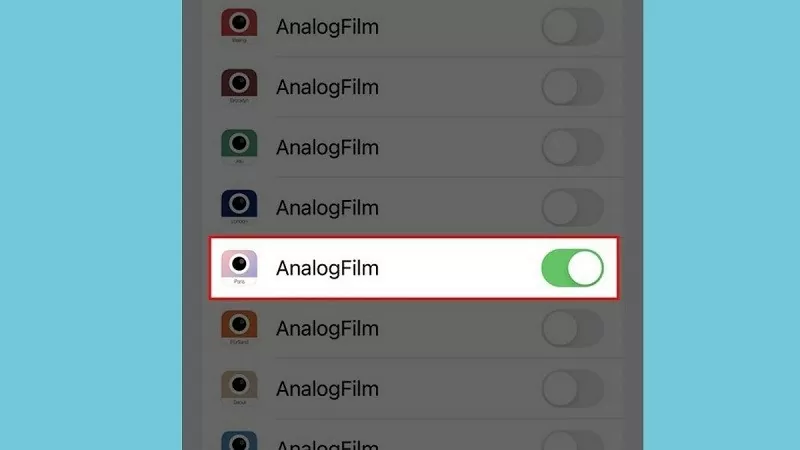800x450 pixels.
Task: Select AnalogFilm text beside the Brooklyn icon
Action: 327,88
